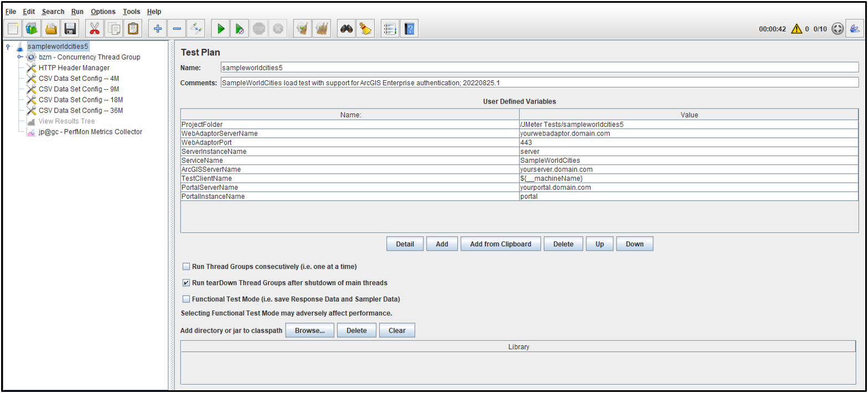The height and width of the screenshot is (393, 868).
Task: Click the warning triangle log icon
Action: pos(797,29)
